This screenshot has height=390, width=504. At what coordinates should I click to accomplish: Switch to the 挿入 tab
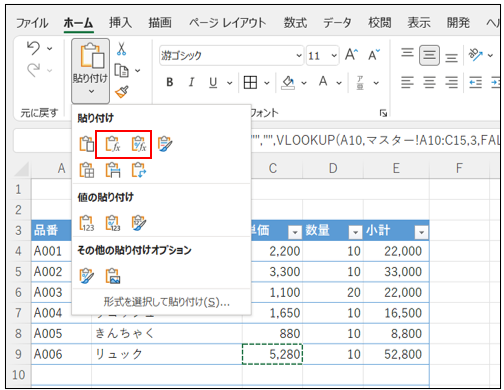click(x=120, y=23)
